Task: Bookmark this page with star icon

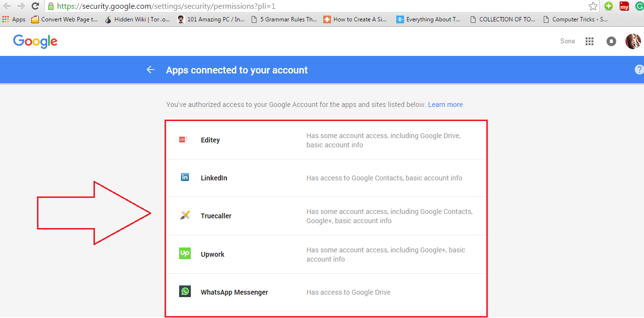Action: coord(593,6)
